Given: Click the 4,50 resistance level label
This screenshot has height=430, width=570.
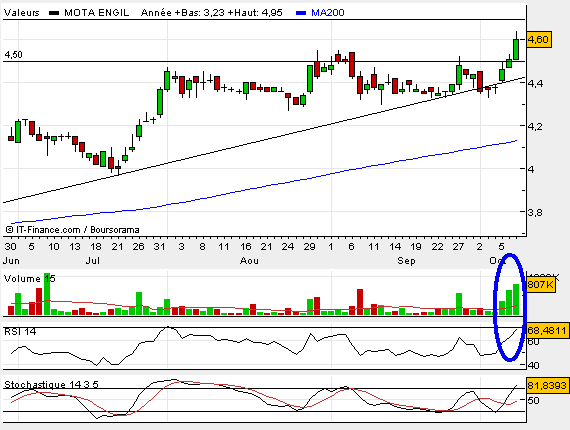Looking at the screenshot, I should [x=13, y=55].
